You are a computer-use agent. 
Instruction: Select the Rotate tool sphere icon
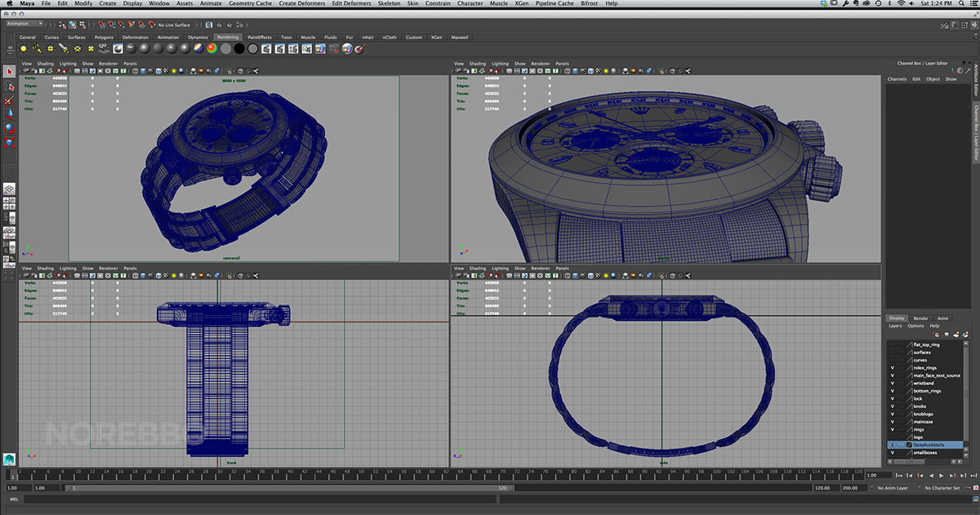click(10, 127)
